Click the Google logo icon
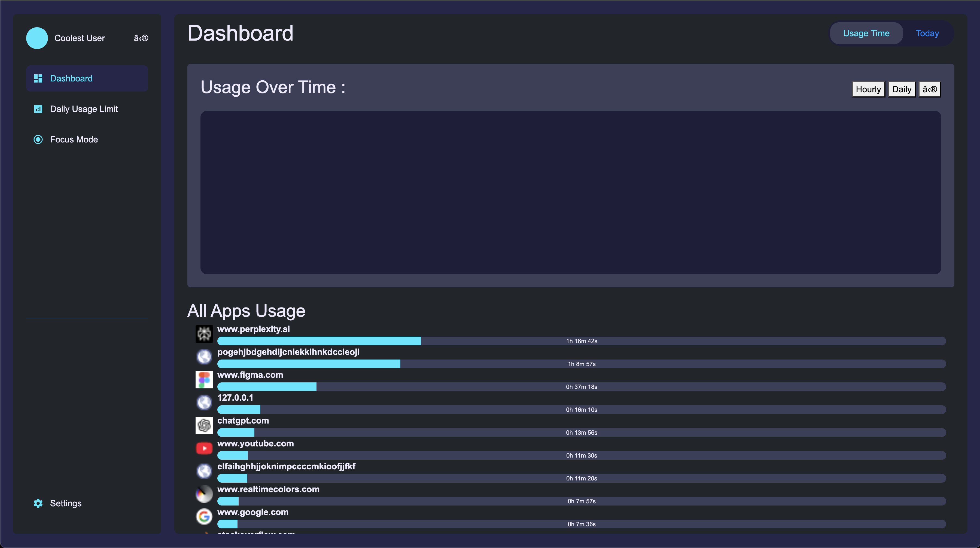980x548 pixels. click(204, 516)
